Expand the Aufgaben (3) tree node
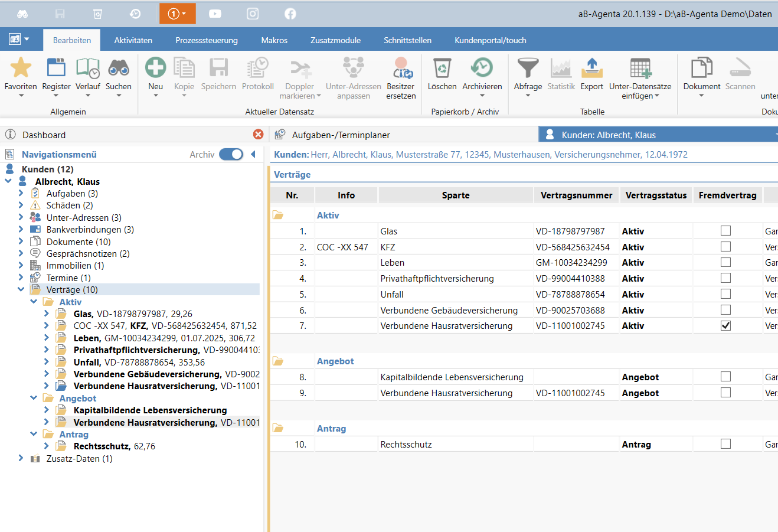Screen dimensions: 778x532 click(x=21, y=193)
